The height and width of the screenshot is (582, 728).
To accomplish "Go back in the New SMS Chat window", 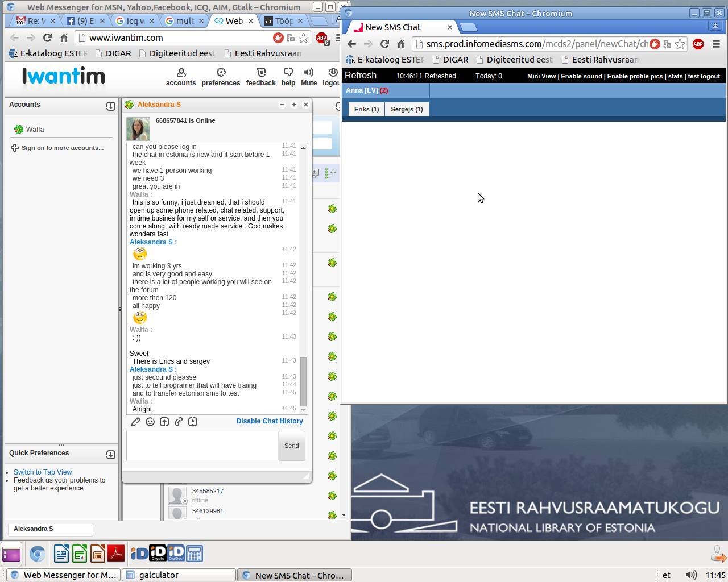I will pyautogui.click(x=351, y=44).
